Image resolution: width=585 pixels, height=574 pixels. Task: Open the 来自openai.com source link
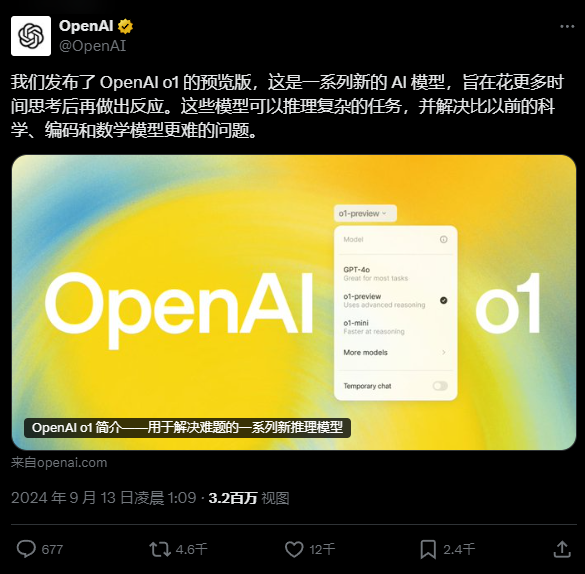59,462
